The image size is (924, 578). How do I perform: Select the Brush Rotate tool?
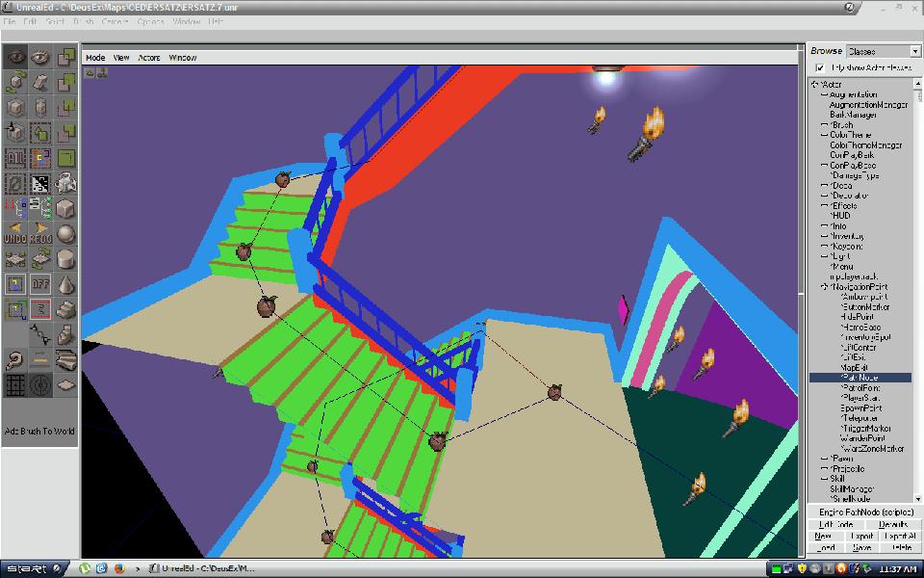pos(15,82)
